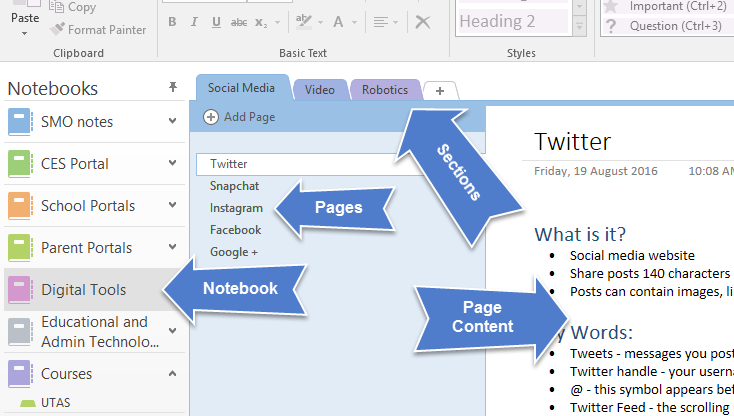Click the orange School Portals notebook icon
The image size is (734, 416).
pos(20,206)
